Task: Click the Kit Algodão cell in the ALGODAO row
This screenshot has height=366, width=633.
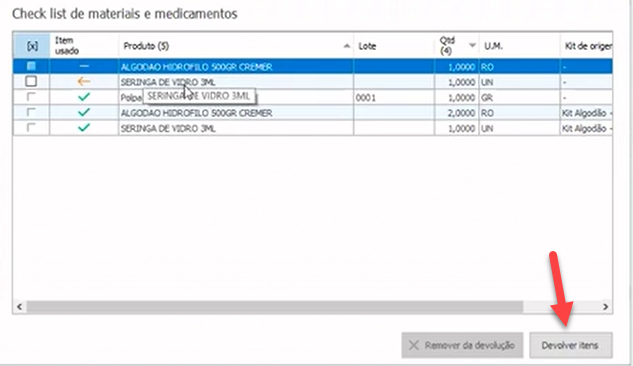Action: [x=587, y=113]
